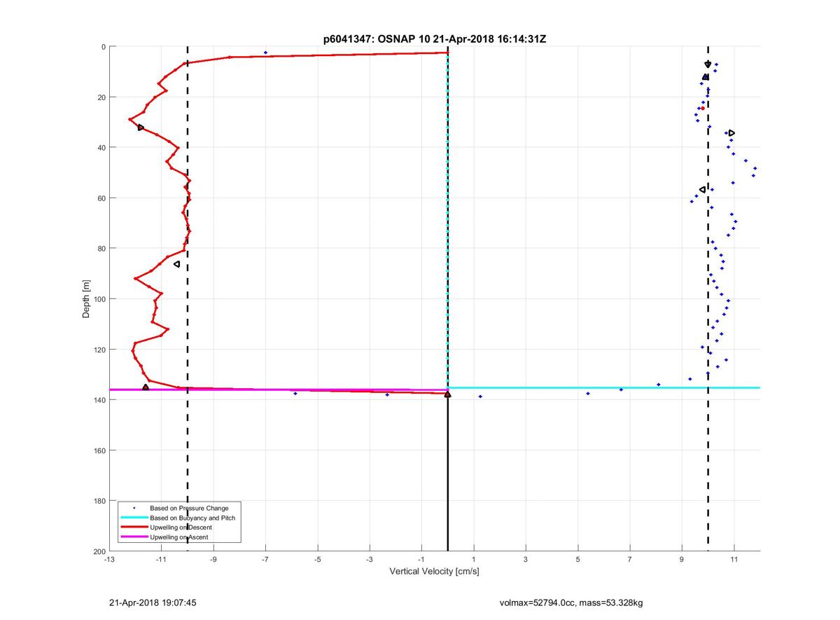Screen dimensions: 840x620
Task: Click the isolated blue point near -7 cm/s at the top
Action: pos(265,53)
